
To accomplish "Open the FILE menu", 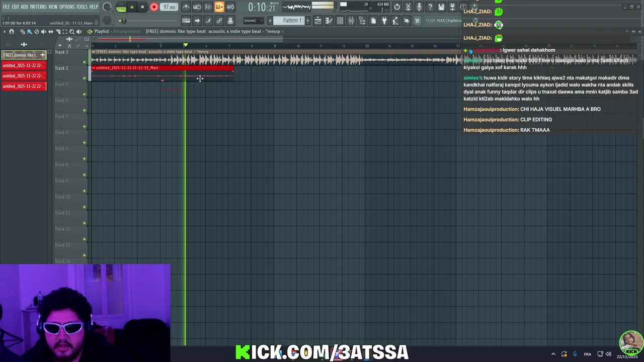I will [6, 7].
